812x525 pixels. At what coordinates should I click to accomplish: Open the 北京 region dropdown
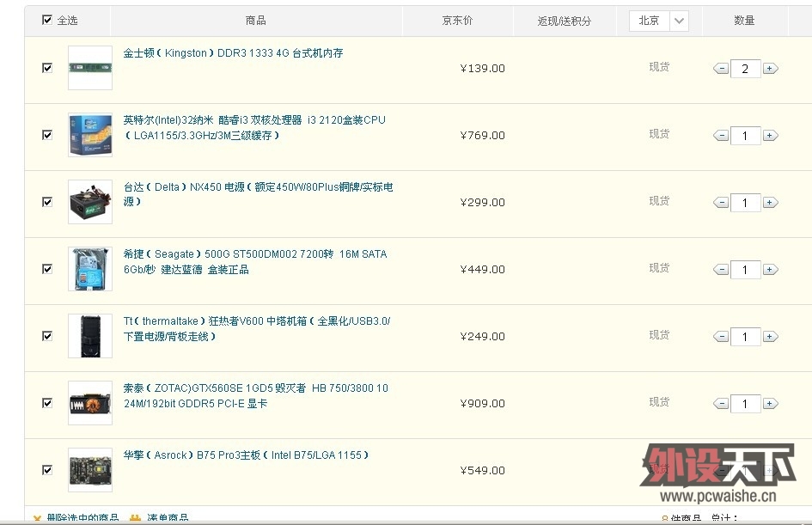659,21
